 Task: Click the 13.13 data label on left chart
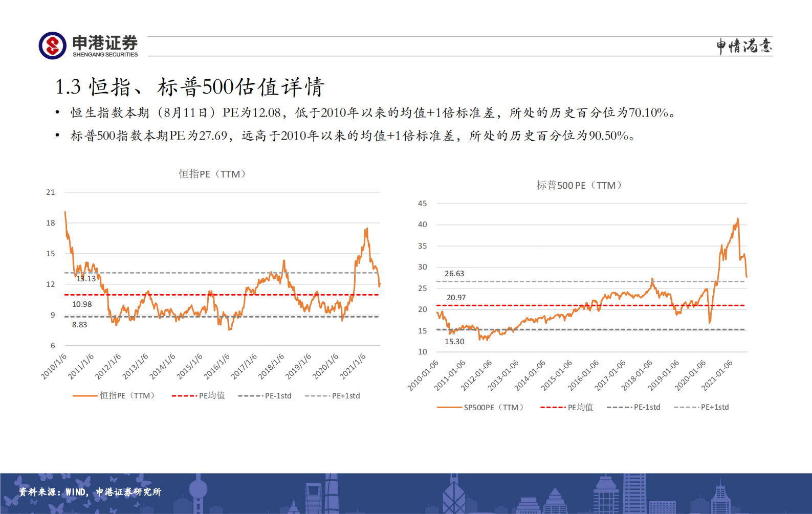click(x=86, y=279)
